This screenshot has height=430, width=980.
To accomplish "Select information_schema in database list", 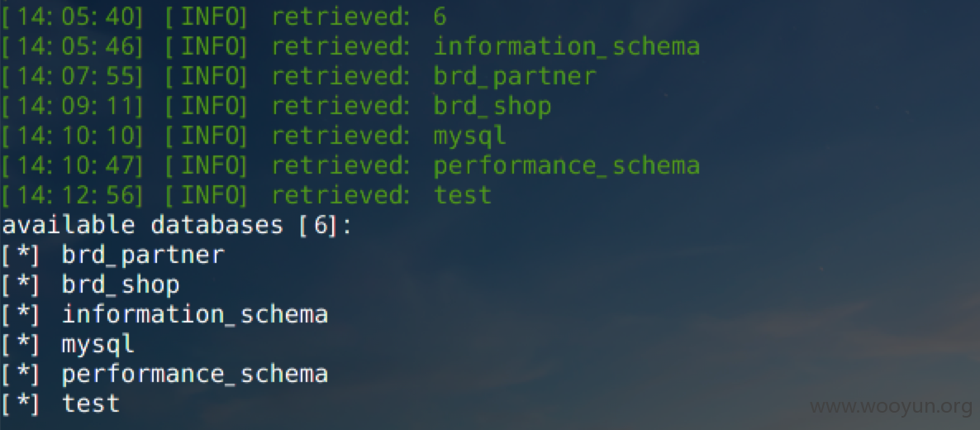I will [195, 314].
